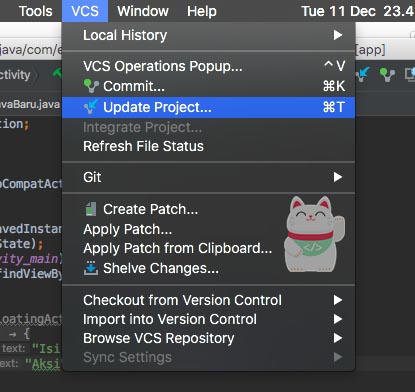The height and width of the screenshot is (392, 415).
Task: Open the Help menu
Action: click(202, 11)
